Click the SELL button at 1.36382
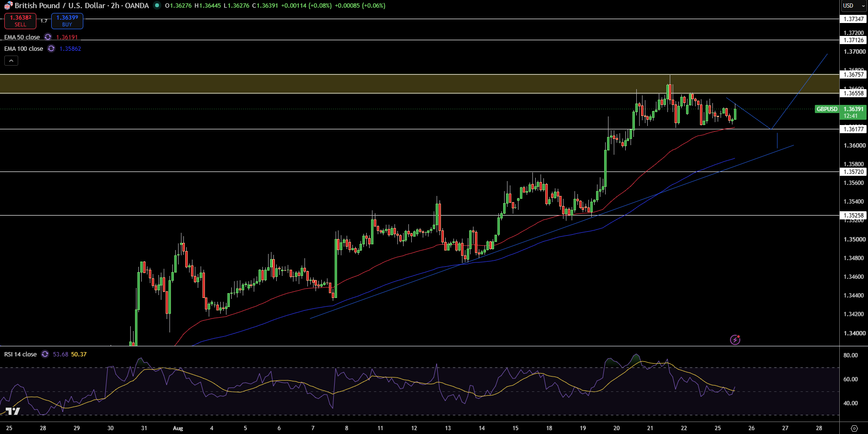This screenshot has height=434, width=868. click(x=20, y=21)
